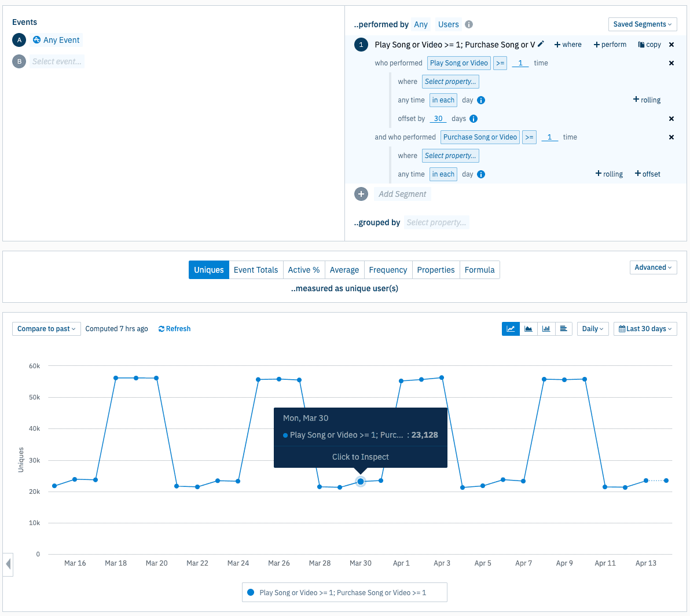Switch to the horizontal bar chart icon
690x616 pixels.
(x=563, y=329)
